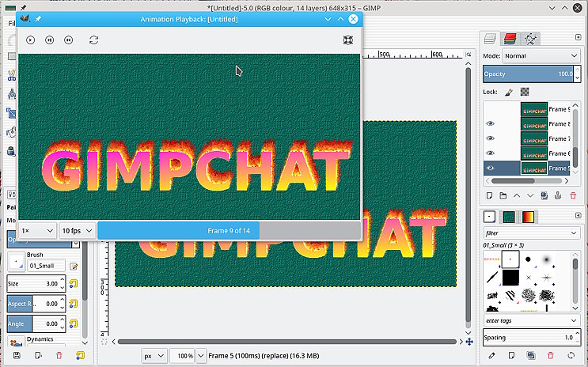Open the layer Mode dropdown showing Normal
The width and height of the screenshot is (588, 367).
541,56
